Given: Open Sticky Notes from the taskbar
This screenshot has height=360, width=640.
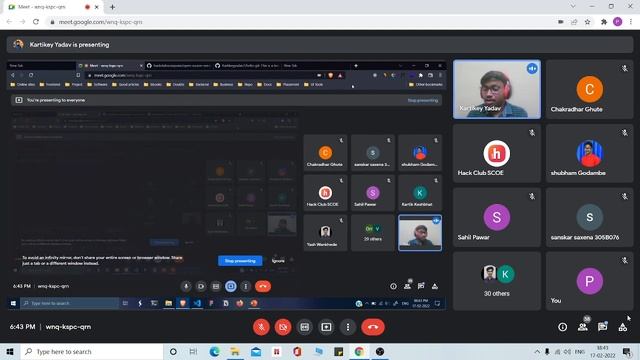Looking at the screenshot, I should 338,351.
